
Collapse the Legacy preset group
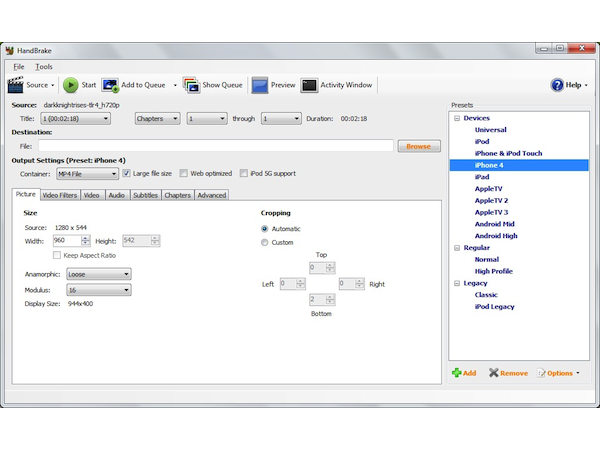pyautogui.click(x=457, y=283)
